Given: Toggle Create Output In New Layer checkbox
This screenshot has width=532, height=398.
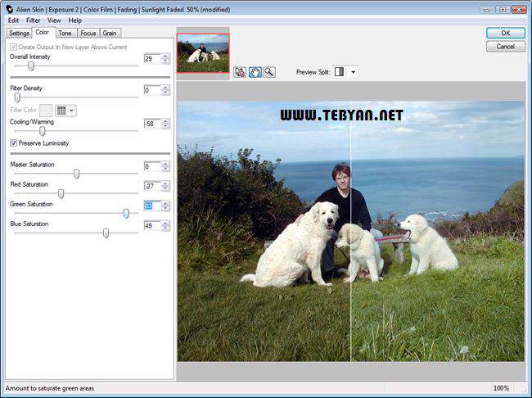Looking at the screenshot, I should click(14, 47).
